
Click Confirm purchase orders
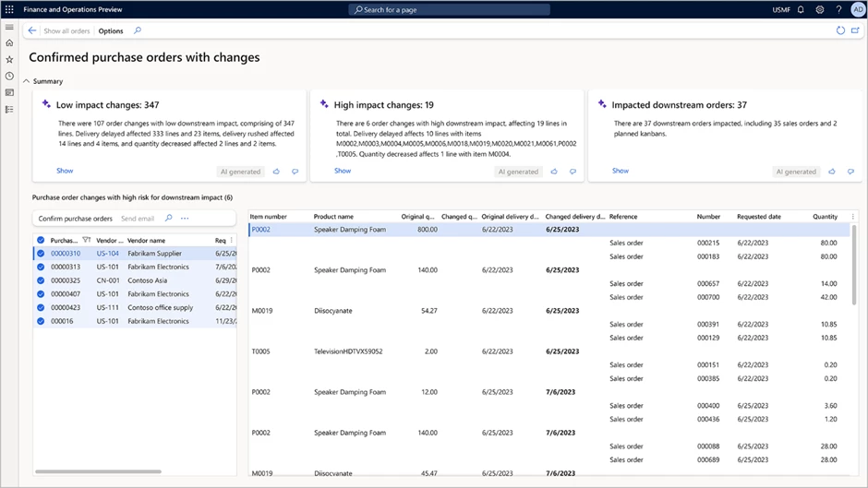[76, 219]
